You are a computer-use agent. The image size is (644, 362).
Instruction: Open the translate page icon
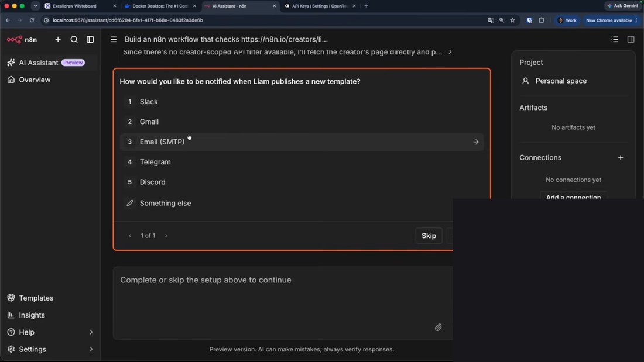491,20
